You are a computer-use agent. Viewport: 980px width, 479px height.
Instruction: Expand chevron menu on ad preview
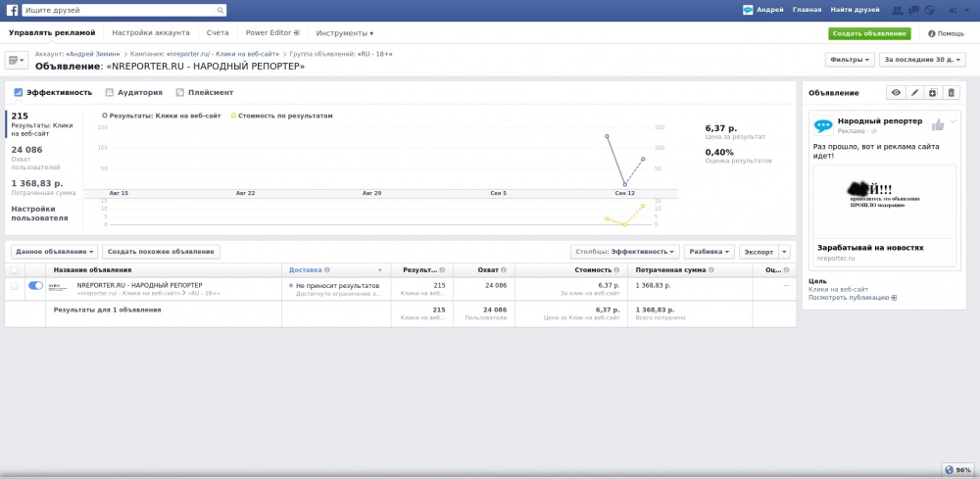pyautogui.click(x=954, y=121)
